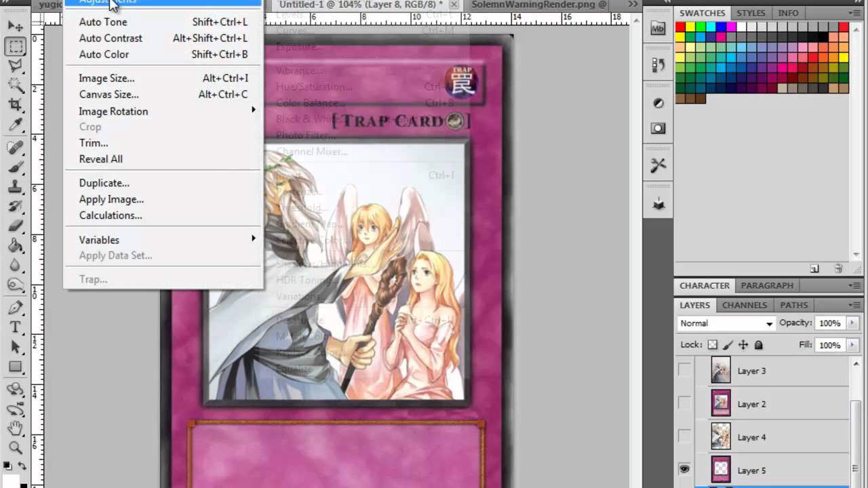Select the Horizontal Type tool
This screenshot has width=868, height=488.
click(16, 327)
